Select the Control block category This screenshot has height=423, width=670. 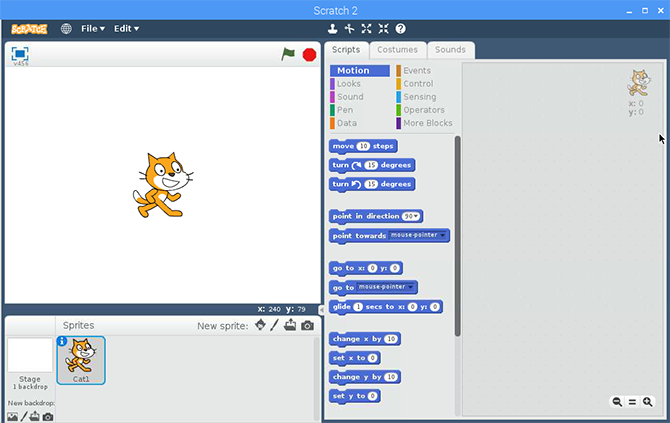coord(418,84)
